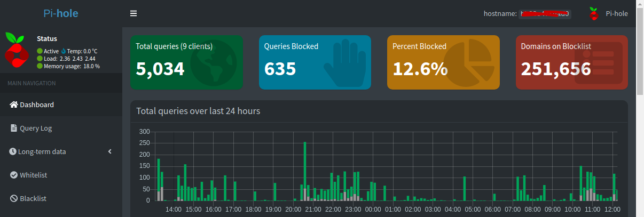
Task: Click the Blacklist ban icon
Action: (x=14, y=198)
